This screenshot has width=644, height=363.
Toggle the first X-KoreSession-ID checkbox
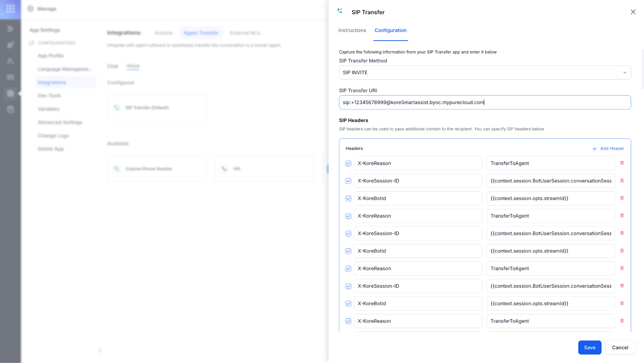tap(348, 181)
